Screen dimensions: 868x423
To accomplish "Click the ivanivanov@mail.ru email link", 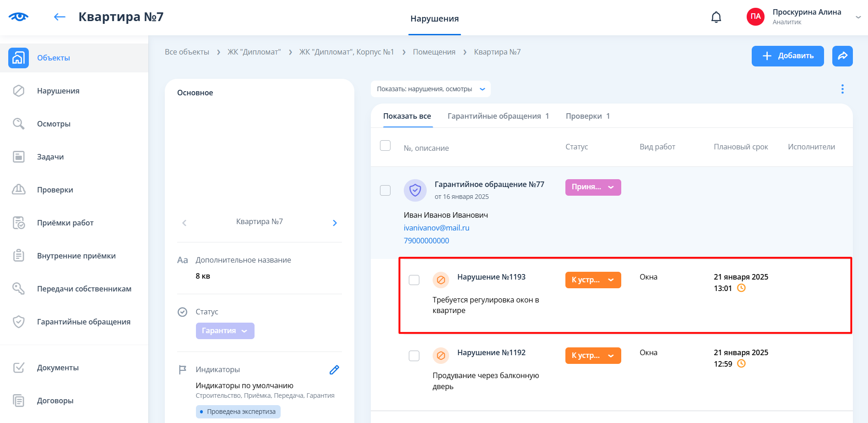I will (436, 228).
